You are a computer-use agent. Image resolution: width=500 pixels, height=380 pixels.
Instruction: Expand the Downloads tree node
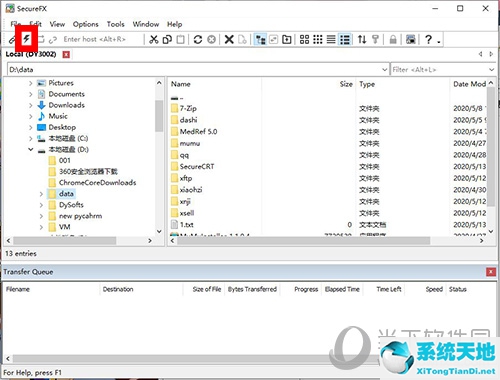(31, 105)
